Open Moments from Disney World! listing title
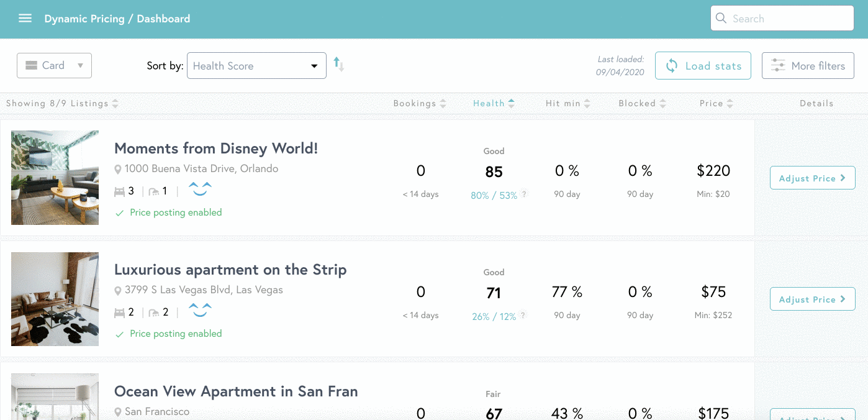Viewport: 868px width, 420px height. [216, 148]
